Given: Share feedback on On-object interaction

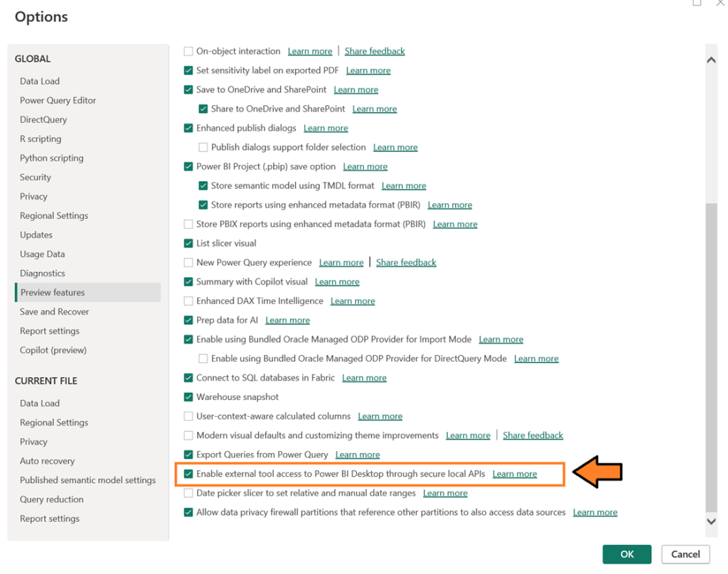Looking at the screenshot, I should tap(375, 51).
